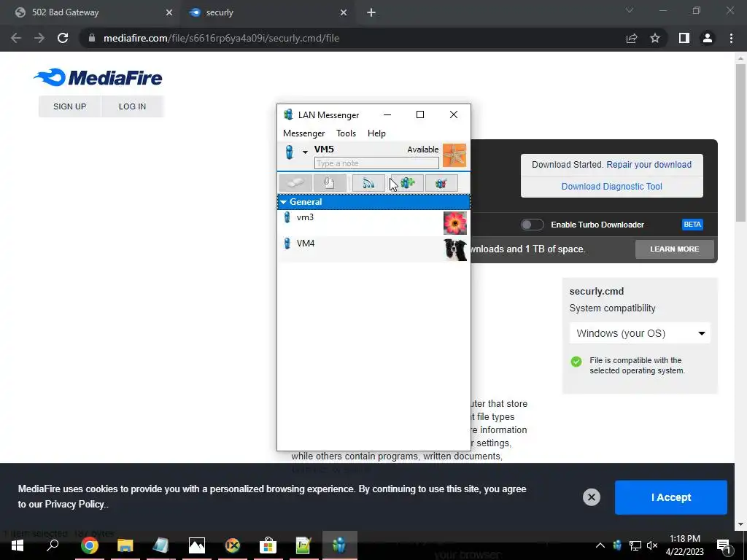This screenshot has height=560, width=747.
Task: Open the Windows Start menu
Action: [18, 545]
